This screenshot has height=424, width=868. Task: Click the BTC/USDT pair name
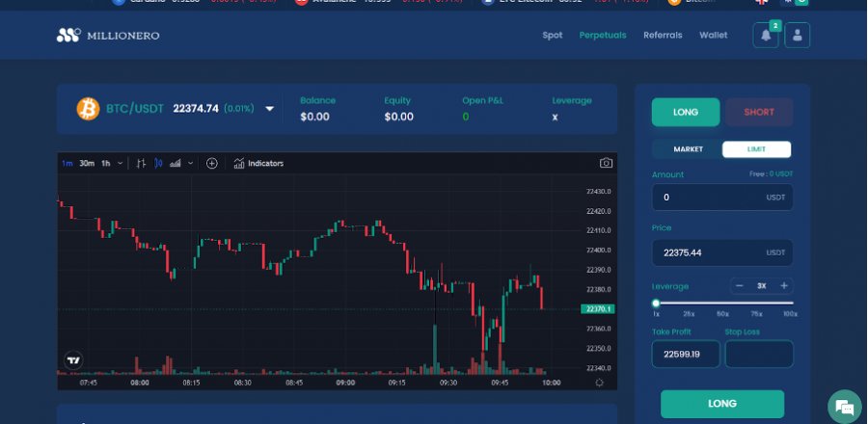(x=135, y=109)
